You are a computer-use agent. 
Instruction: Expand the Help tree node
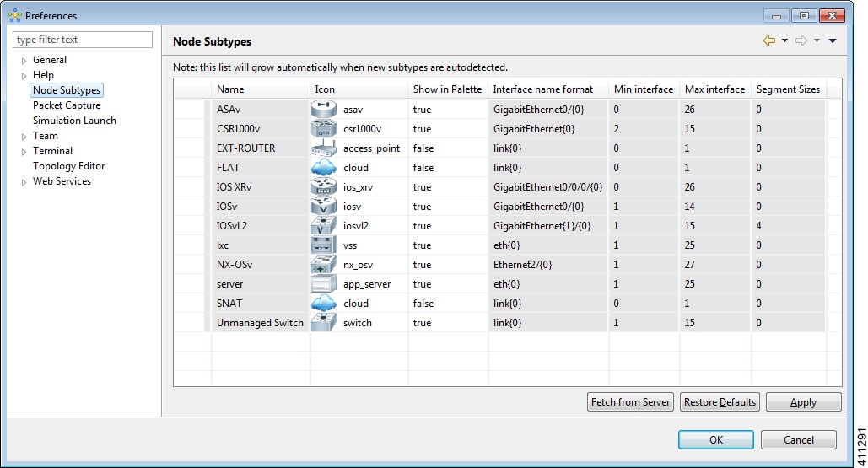pos(24,75)
